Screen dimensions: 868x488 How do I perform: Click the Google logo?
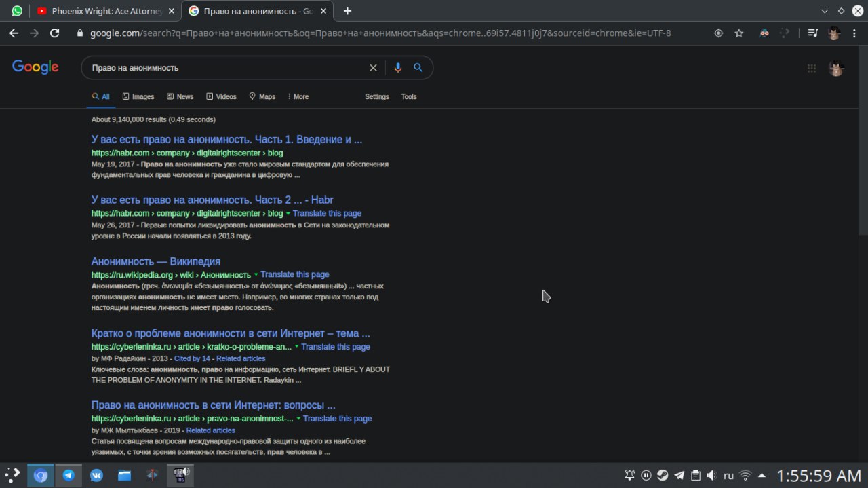click(35, 67)
